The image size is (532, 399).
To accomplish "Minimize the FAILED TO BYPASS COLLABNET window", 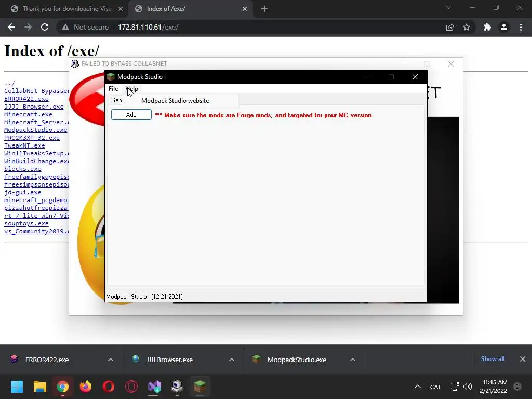I will [x=403, y=64].
